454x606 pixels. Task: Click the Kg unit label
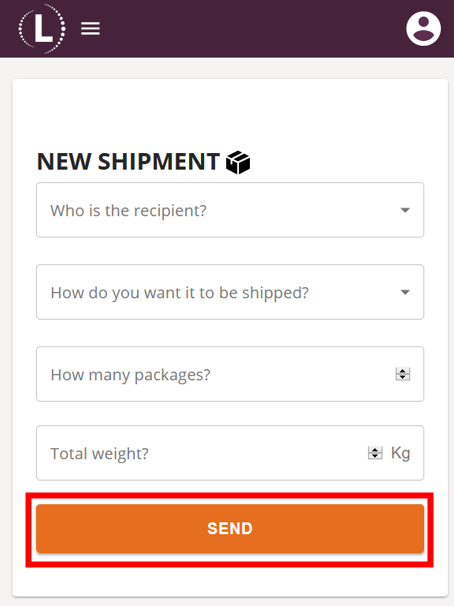400,453
